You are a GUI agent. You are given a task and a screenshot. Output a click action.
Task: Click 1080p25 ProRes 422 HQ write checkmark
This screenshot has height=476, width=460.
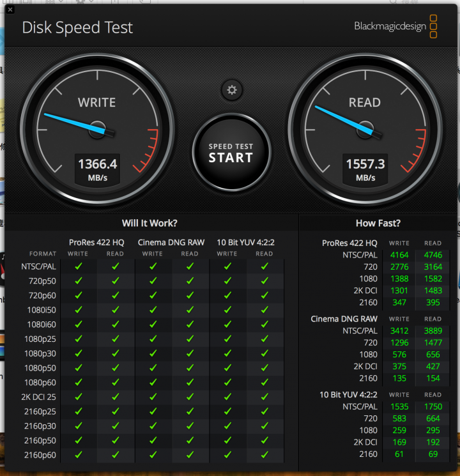[x=79, y=339]
